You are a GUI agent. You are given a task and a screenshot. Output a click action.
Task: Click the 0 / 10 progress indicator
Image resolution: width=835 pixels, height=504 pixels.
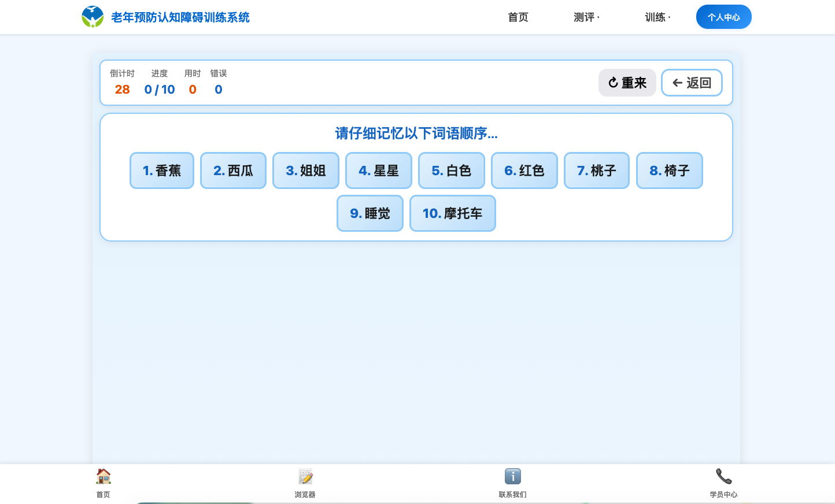160,89
